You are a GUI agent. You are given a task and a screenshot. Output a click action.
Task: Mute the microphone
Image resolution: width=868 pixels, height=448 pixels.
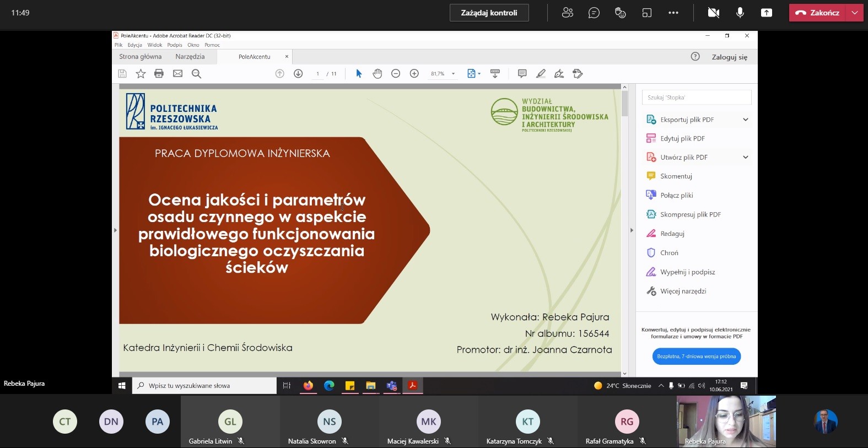coord(740,13)
